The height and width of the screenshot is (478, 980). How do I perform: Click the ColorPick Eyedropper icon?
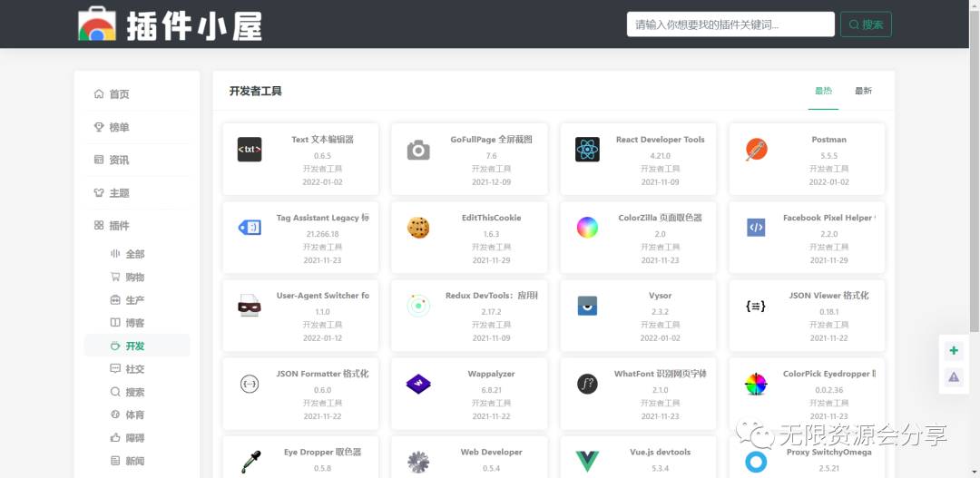(x=756, y=384)
